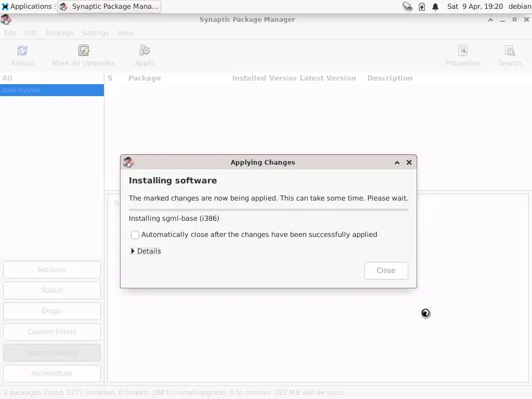The height and width of the screenshot is (399, 532).
Task: Select the All entry in the sidebar list
Action: coord(52,78)
